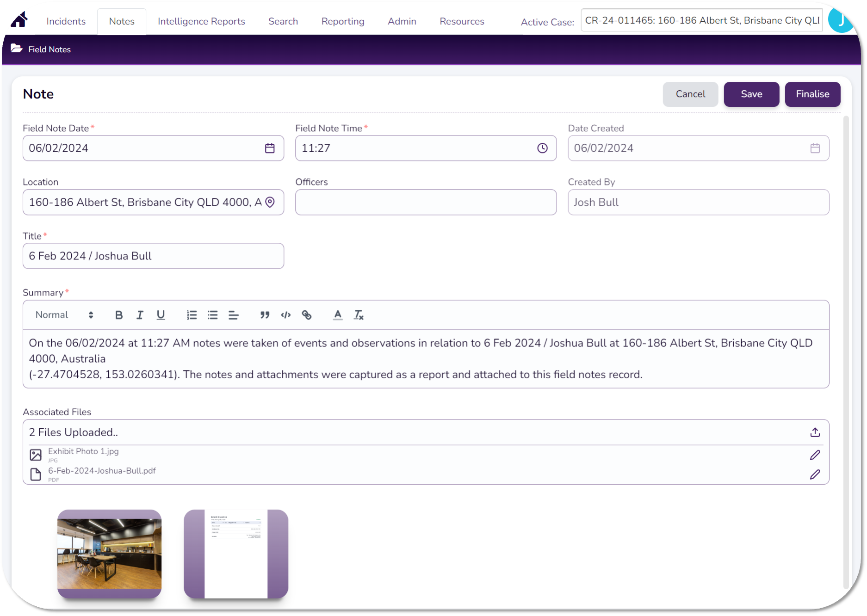Image resolution: width=867 pixels, height=616 pixels.
Task: Open the text color picker
Action: 338,315
